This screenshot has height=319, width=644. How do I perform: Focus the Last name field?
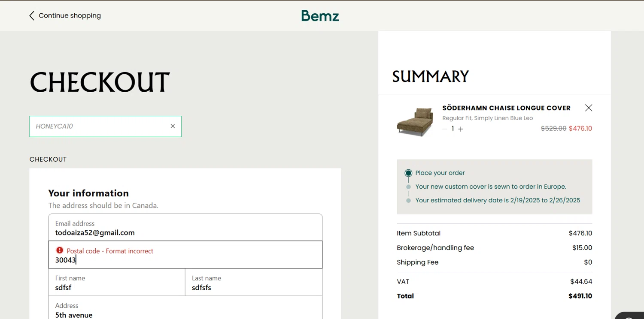254,282
